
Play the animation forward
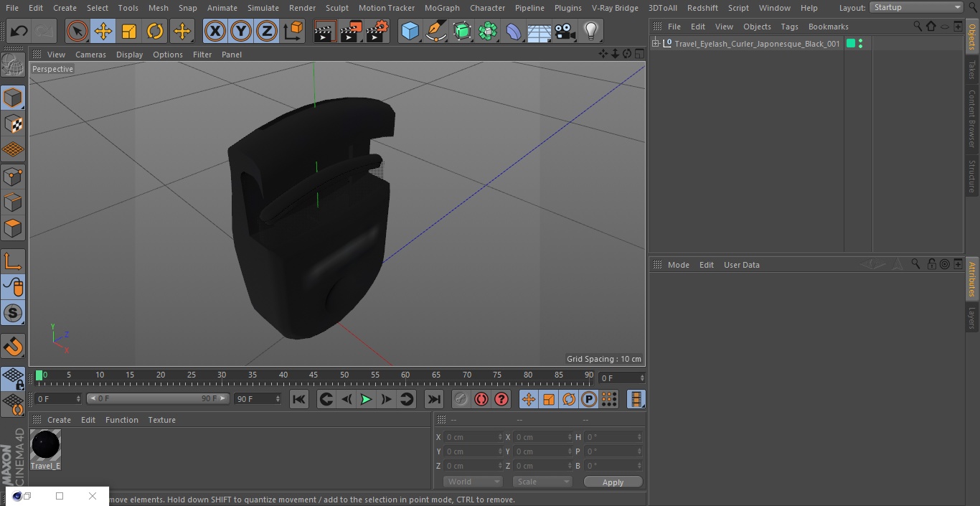(366, 399)
